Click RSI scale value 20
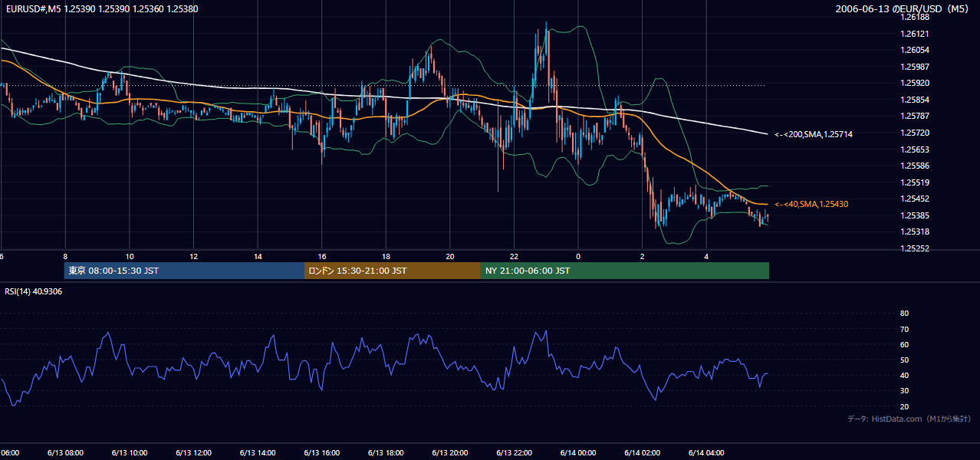 click(904, 406)
